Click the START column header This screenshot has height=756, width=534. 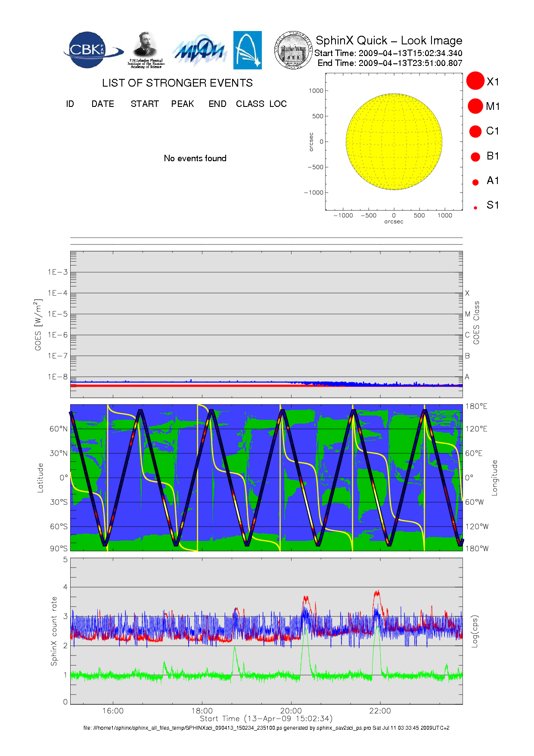pyautogui.click(x=145, y=104)
